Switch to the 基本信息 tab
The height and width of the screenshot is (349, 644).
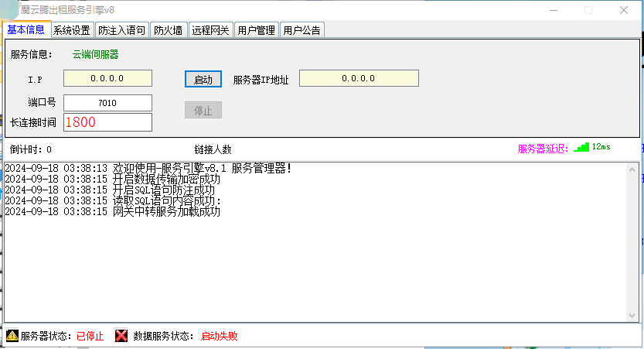click(x=27, y=29)
